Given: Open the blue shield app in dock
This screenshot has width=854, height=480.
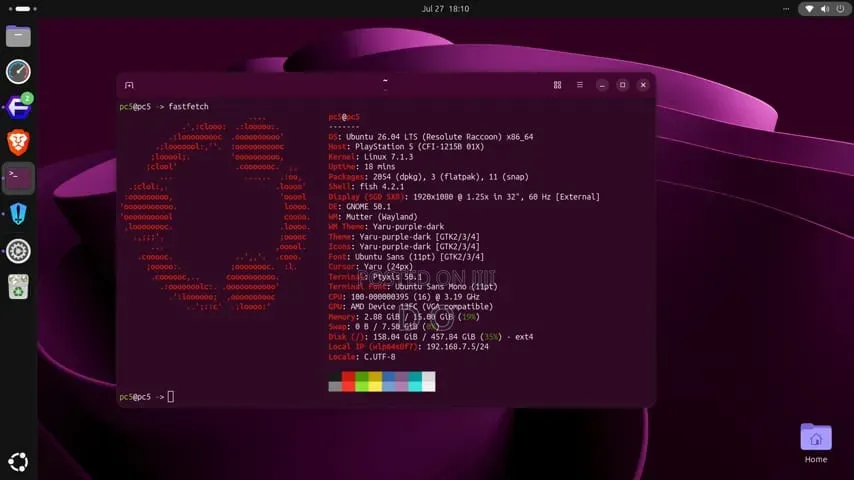Looking at the screenshot, I should coord(18,214).
